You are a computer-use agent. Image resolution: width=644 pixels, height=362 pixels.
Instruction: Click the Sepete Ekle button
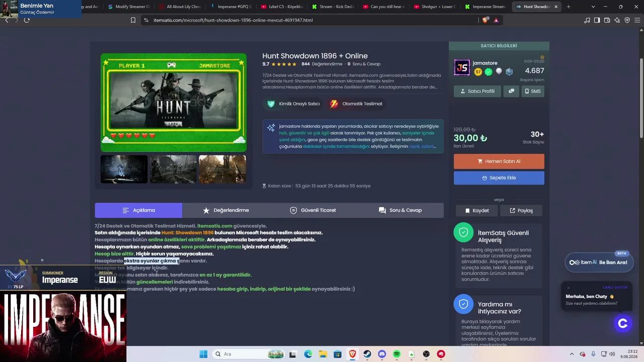(499, 178)
